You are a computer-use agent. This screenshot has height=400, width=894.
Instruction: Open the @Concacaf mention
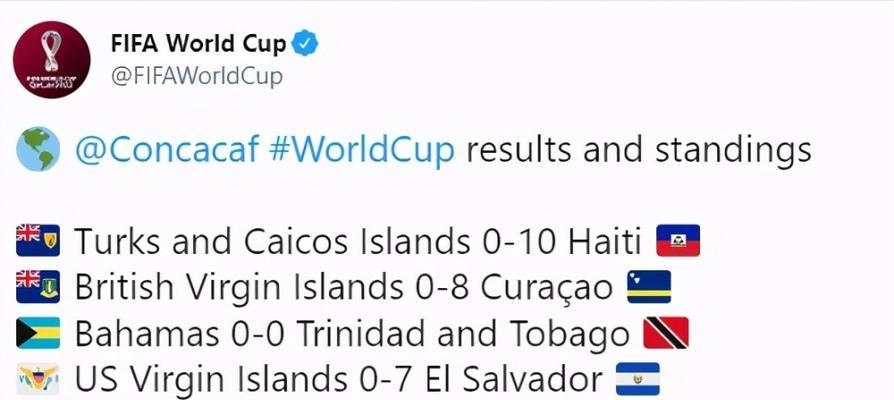tap(167, 150)
